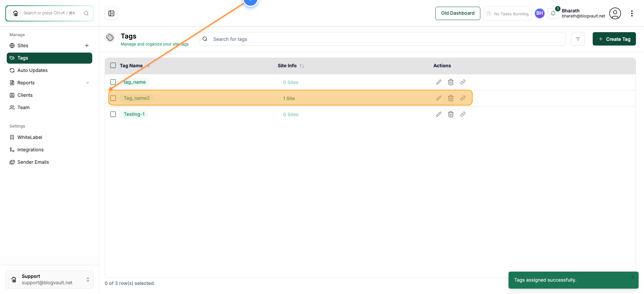644x294 pixels.
Task: Click 0 Sites in the tag_name row
Action: [290, 82]
